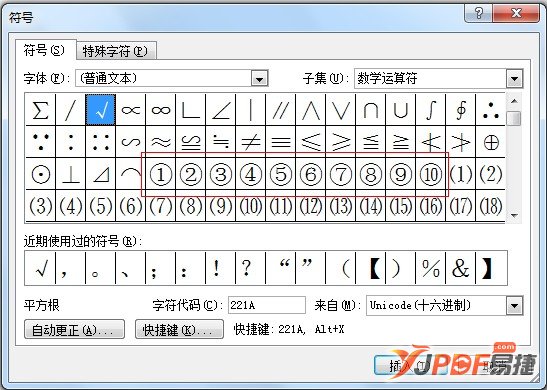Screen dimensions: 547x390
Task: Select circled number 1 symbol
Action: point(160,174)
